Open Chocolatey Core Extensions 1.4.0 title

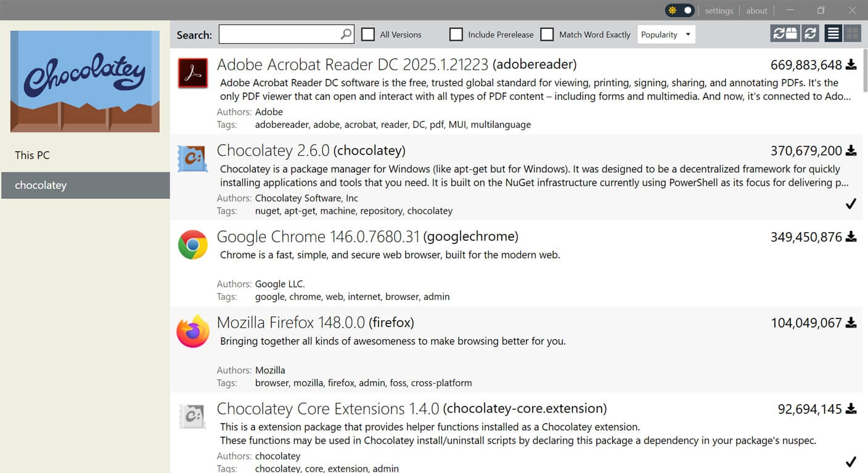412,409
